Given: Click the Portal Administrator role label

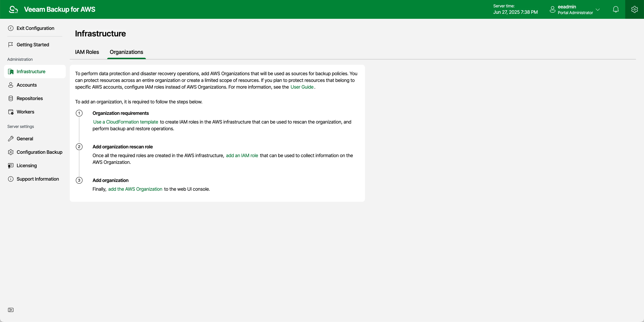Looking at the screenshot, I should click(x=575, y=13).
